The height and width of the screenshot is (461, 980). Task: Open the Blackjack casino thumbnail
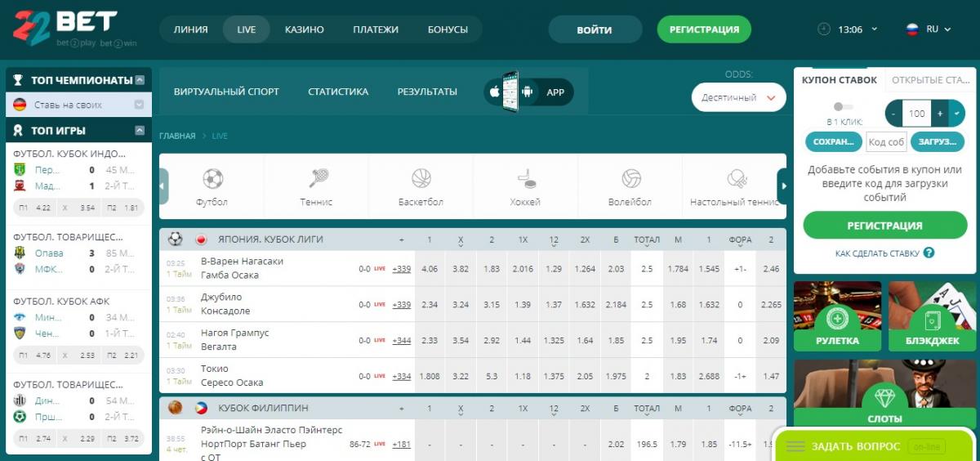coord(933,316)
